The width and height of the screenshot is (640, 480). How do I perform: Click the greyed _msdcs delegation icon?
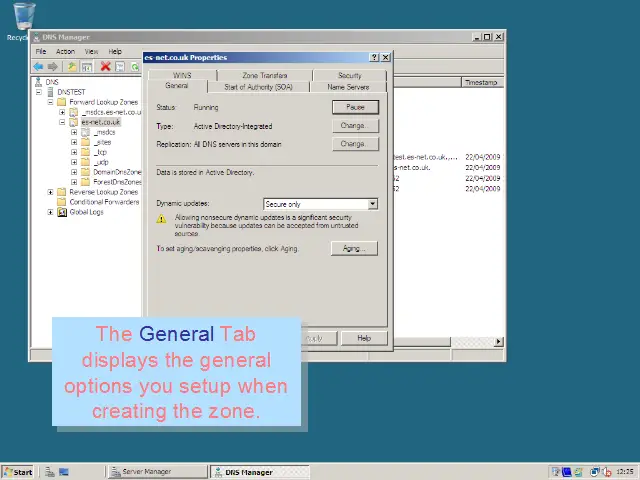point(85,132)
